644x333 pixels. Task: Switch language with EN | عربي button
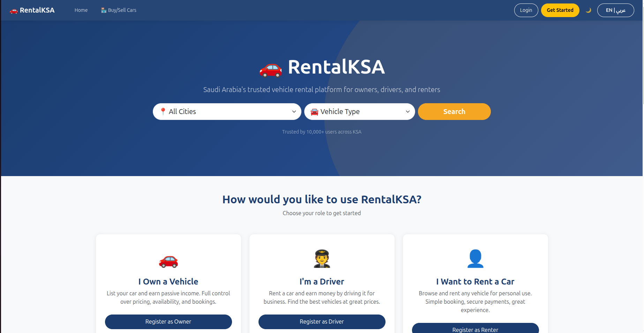click(x=615, y=10)
